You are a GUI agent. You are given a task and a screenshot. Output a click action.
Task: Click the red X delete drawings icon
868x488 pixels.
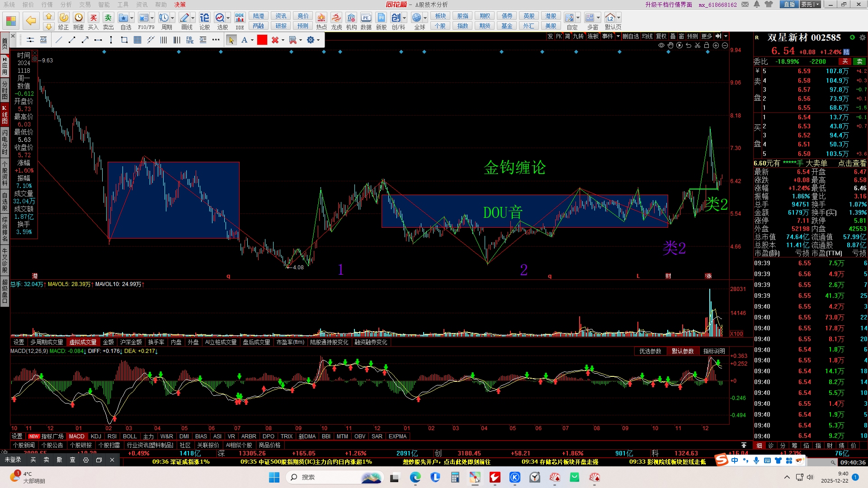[x=274, y=40]
